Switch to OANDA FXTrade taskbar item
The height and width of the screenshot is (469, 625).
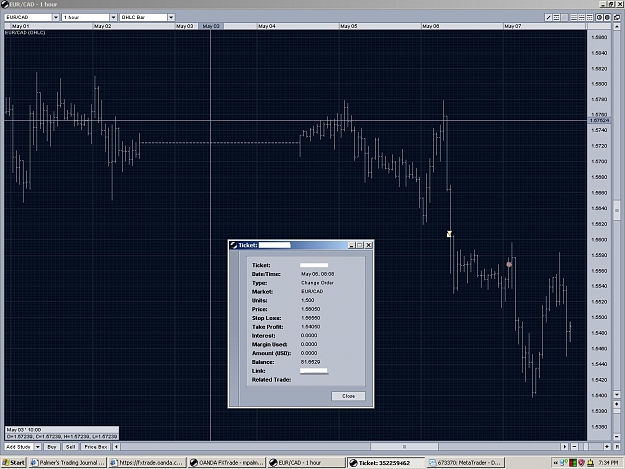[226, 463]
